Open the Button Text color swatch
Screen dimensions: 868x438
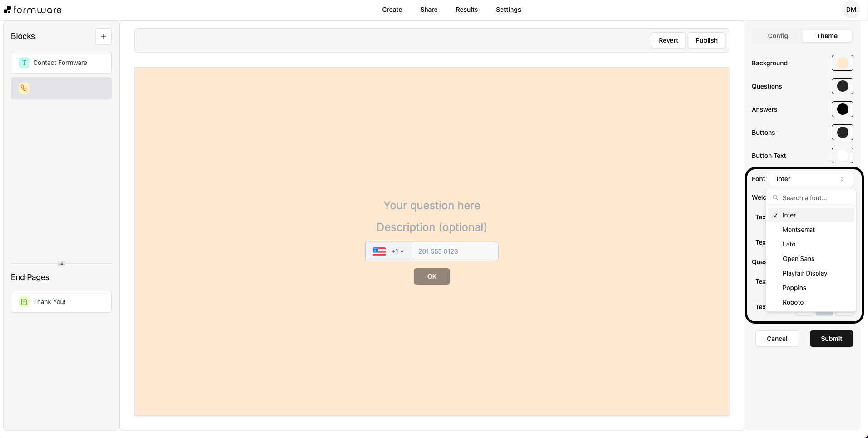point(842,156)
